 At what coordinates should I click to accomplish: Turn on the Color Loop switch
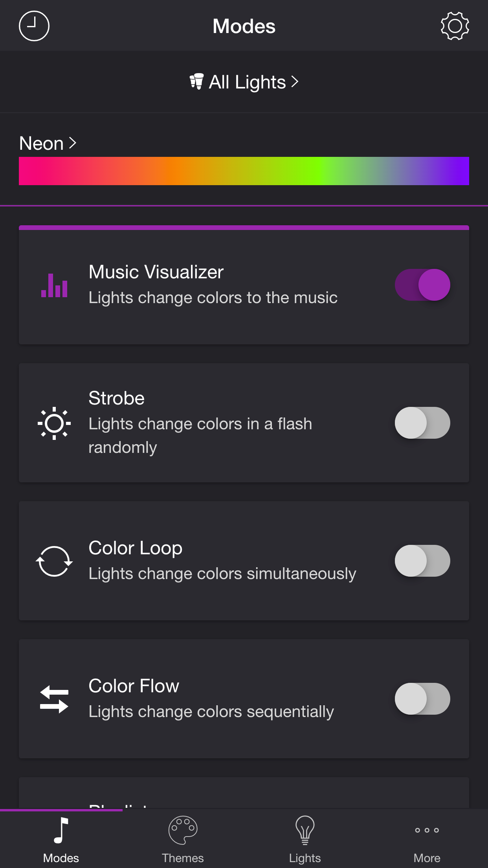422,561
